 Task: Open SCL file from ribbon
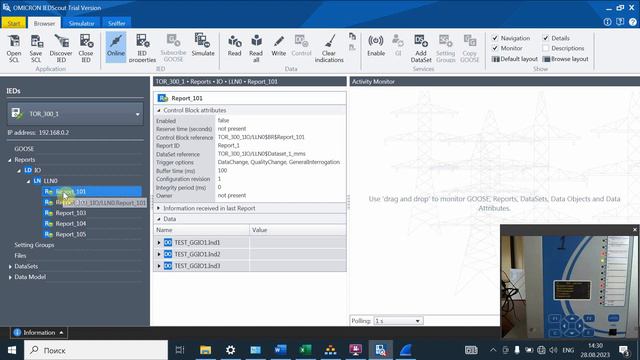tap(14, 48)
